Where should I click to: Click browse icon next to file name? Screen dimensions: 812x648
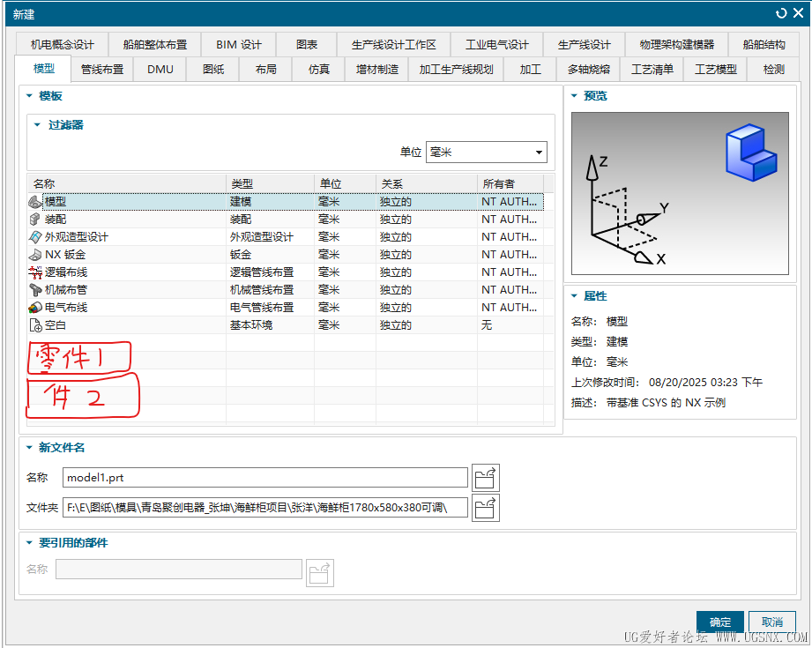[486, 478]
